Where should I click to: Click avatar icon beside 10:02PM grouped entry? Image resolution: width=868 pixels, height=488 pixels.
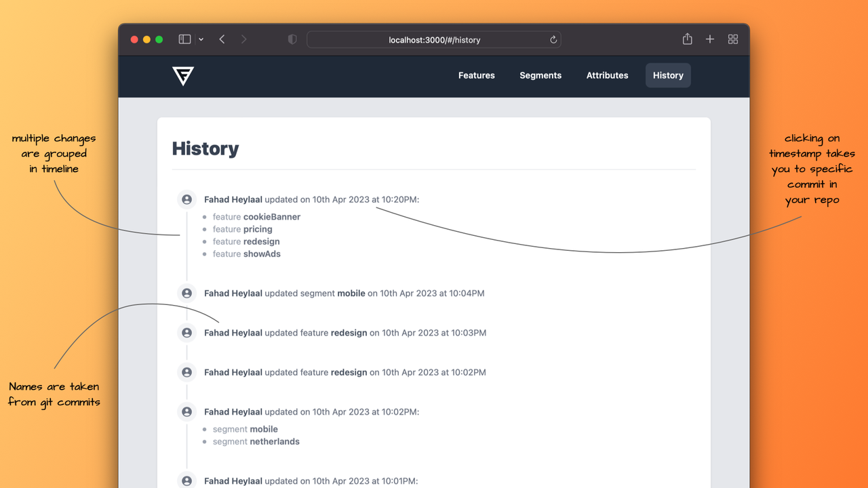pyautogui.click(x=187, y=411)
